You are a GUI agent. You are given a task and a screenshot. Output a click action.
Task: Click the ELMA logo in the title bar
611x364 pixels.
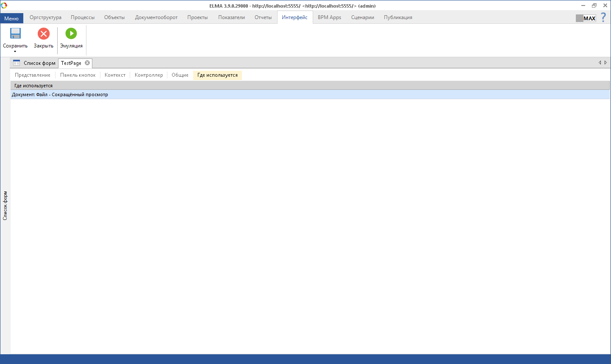pos(4,6)
